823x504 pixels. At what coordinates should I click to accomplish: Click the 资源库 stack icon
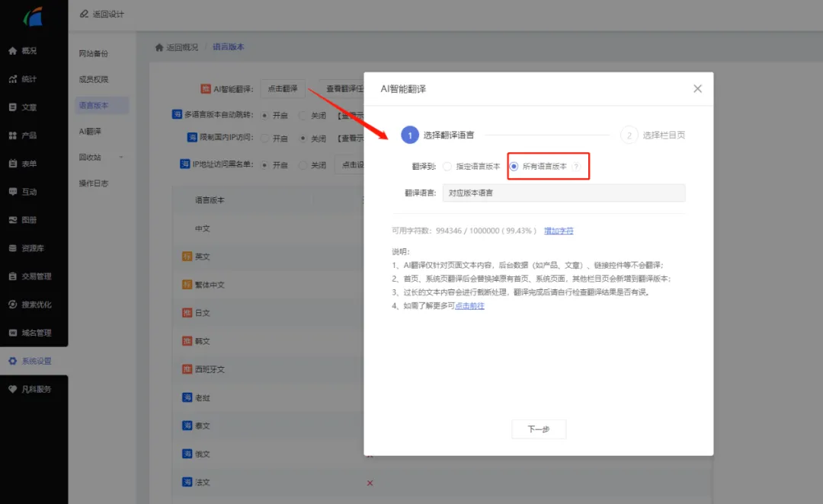(x=13, y=248)
